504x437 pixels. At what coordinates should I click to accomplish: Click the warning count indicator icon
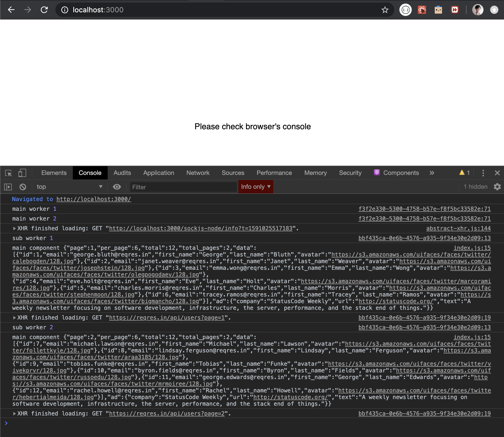coord(464,173)
